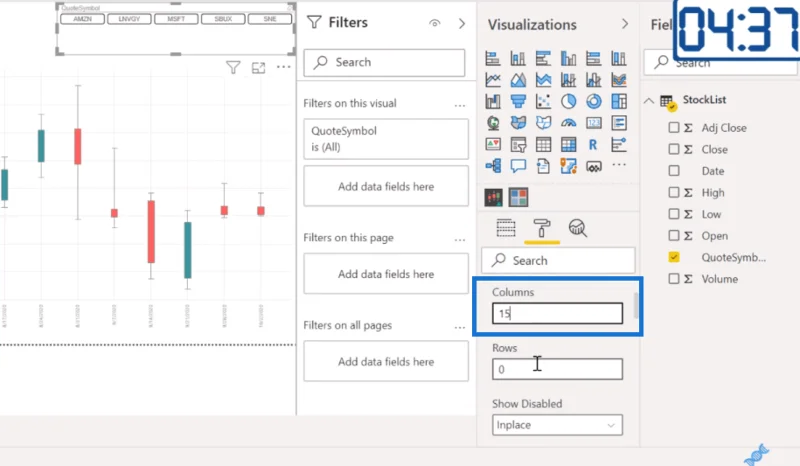Open Filters on this page options
Screen dimensions: 800x466
pyautogui.click(x=460, y=240)
